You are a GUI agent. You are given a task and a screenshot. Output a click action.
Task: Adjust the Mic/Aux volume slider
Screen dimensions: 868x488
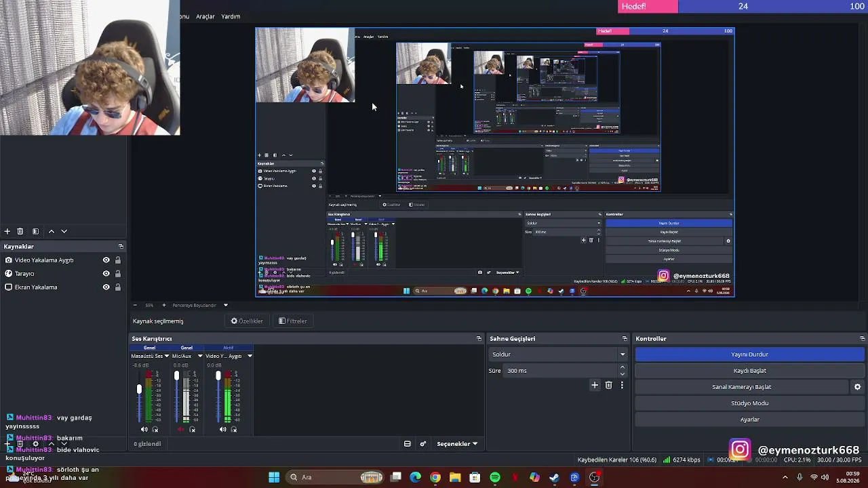pos(176,375)
